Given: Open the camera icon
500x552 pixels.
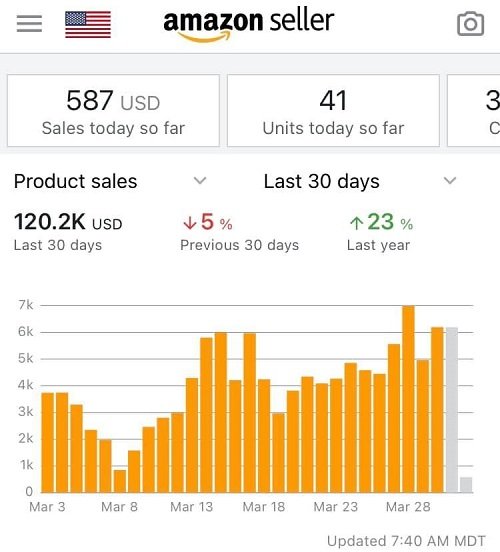Looking at the screenshot, I should pyautogui.click(x=470, y=24).
